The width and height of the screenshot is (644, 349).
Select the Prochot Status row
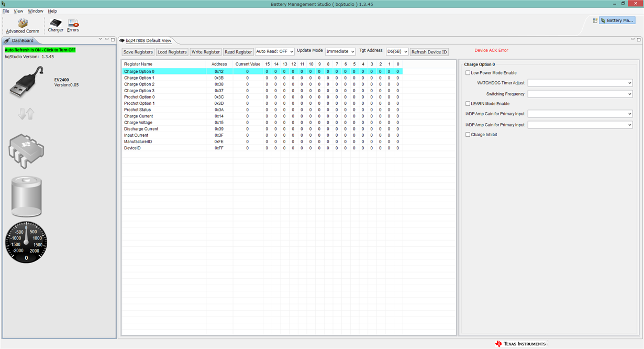[x=262, y=110]
